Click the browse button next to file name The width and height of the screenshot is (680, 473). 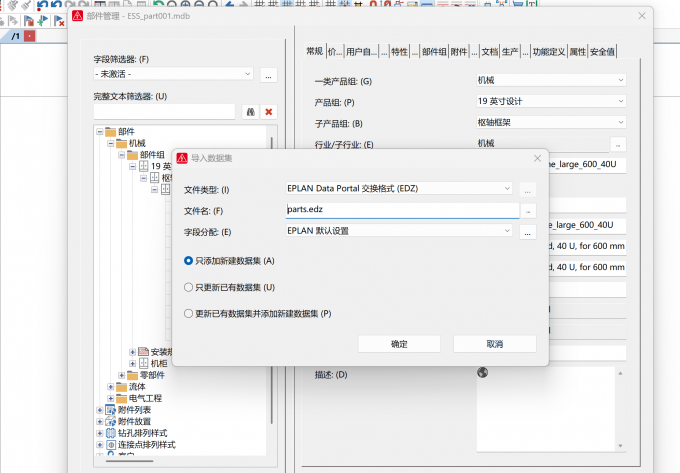pos(528,211)
